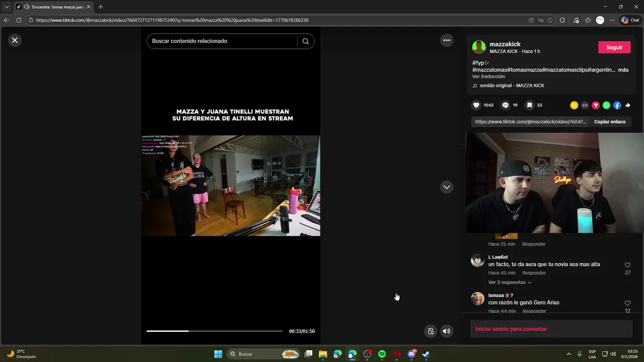Open more share options arrow
Image resolution: width=644 pixels, height=362 pixels.
pyautogui.click(x=627, y=105)
